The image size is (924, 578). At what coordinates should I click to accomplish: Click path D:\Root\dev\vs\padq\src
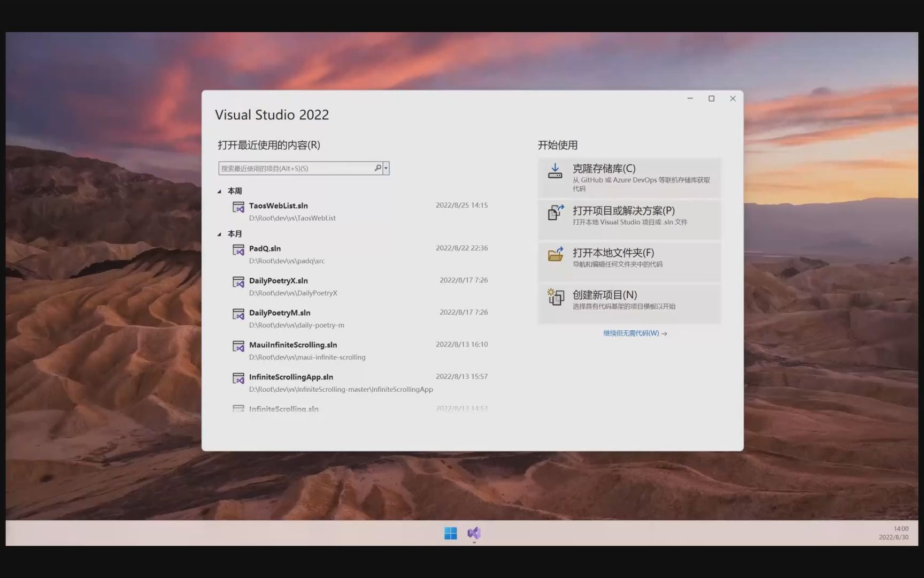pyautogui.click(x=287, y=261)
